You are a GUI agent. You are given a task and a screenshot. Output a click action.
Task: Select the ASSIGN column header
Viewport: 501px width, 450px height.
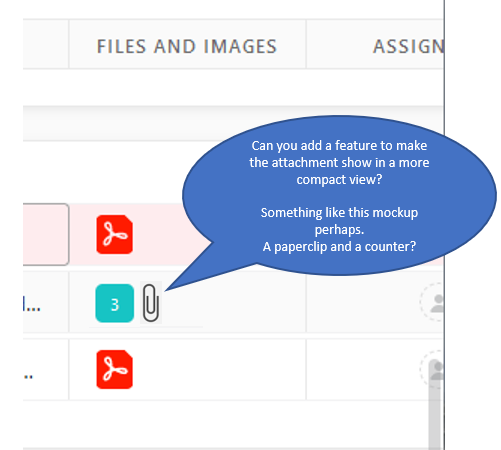tap(409, 46)
